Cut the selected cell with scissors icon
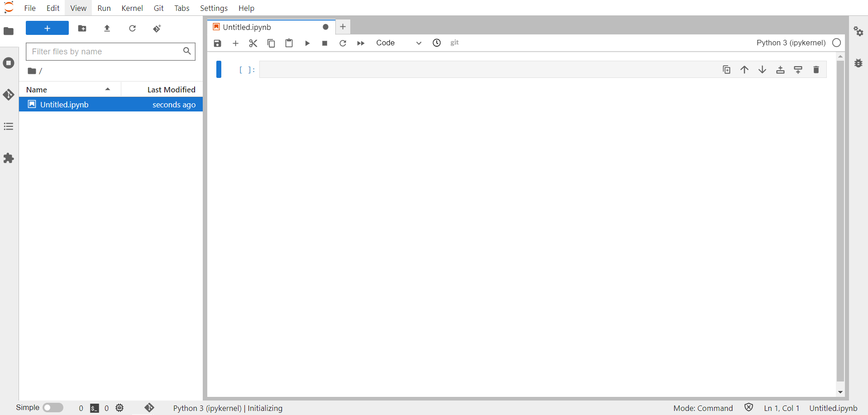The width and height of the screenshot is (868, 415). 253,43
